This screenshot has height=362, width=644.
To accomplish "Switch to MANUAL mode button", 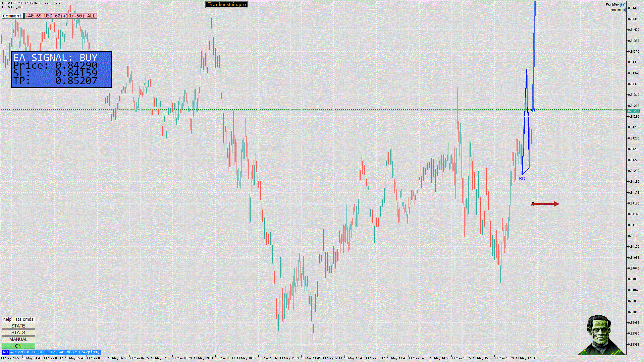I will [x=18, y=339].
